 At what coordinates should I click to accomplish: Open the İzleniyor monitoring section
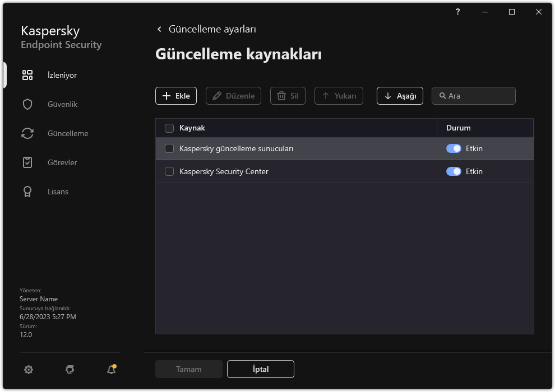(62, 75)
